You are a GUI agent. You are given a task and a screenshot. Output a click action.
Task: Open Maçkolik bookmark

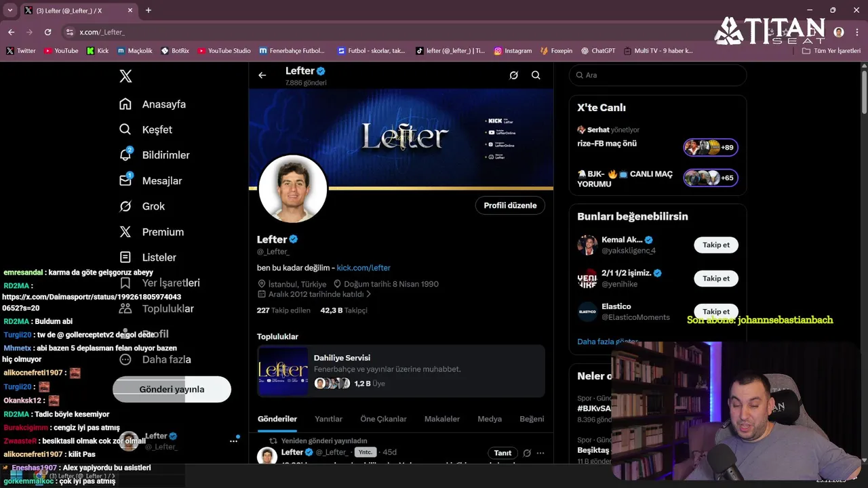point(135,51)
